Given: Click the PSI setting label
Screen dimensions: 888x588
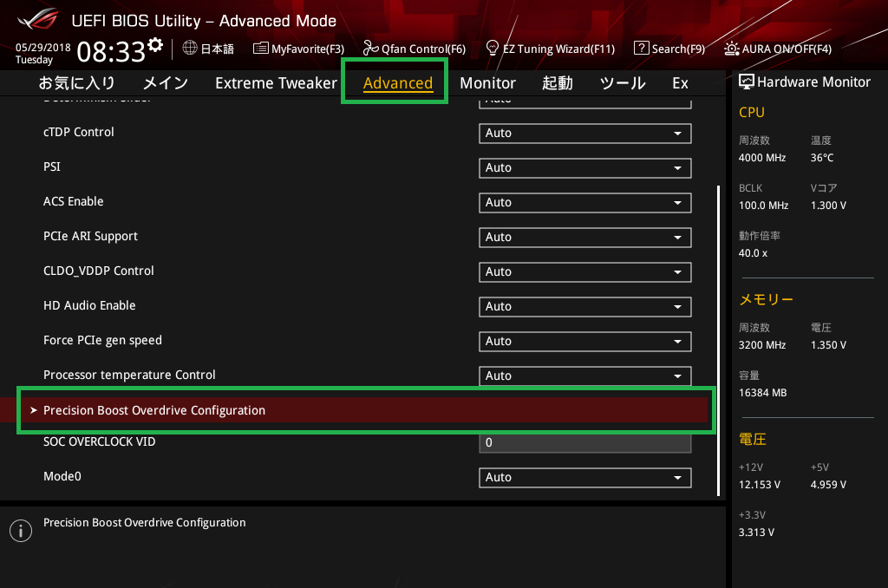Looking at the screenshot, I should (x=51, y=167).
